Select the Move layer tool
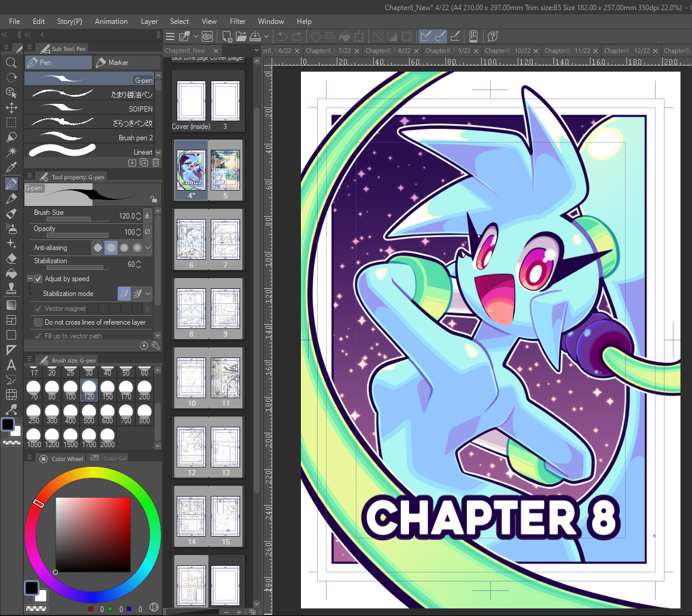692x616 pixels. 11,107
